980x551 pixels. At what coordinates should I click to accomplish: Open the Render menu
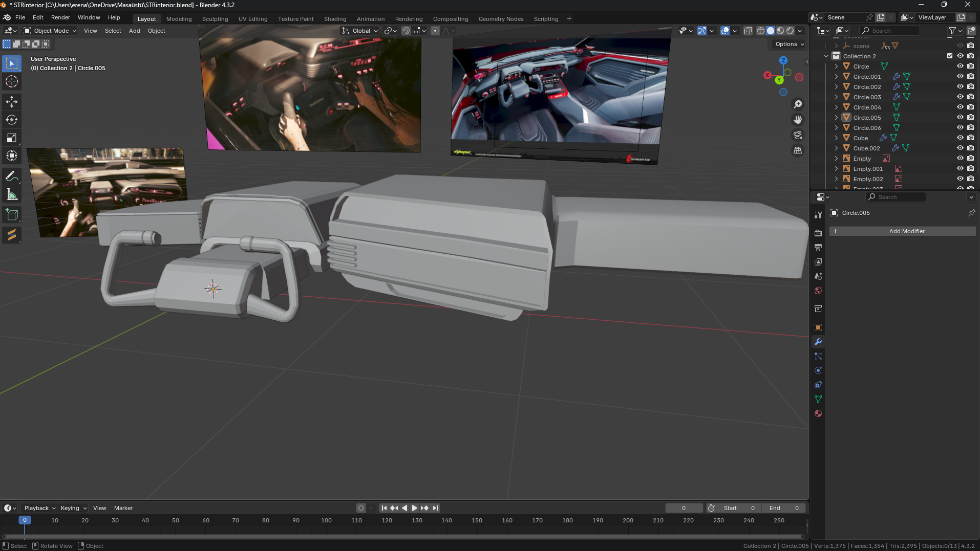coord(60,17)
